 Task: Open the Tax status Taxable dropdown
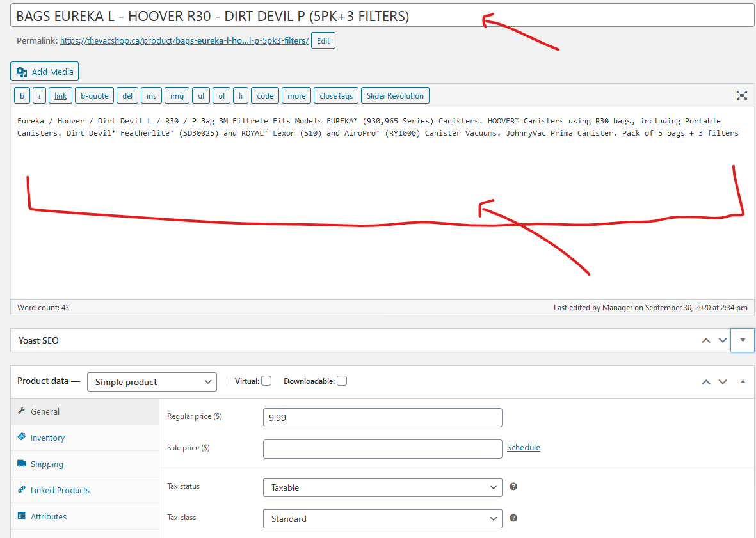click(382, 487)
